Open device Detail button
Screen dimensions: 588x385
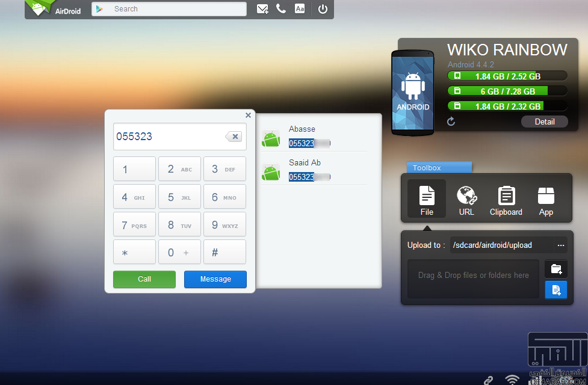545,122
